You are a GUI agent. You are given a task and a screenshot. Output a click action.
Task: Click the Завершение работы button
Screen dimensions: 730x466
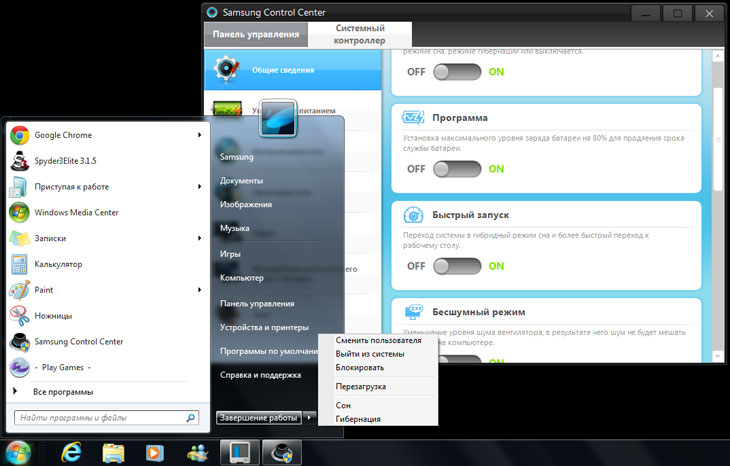point(258,418)
